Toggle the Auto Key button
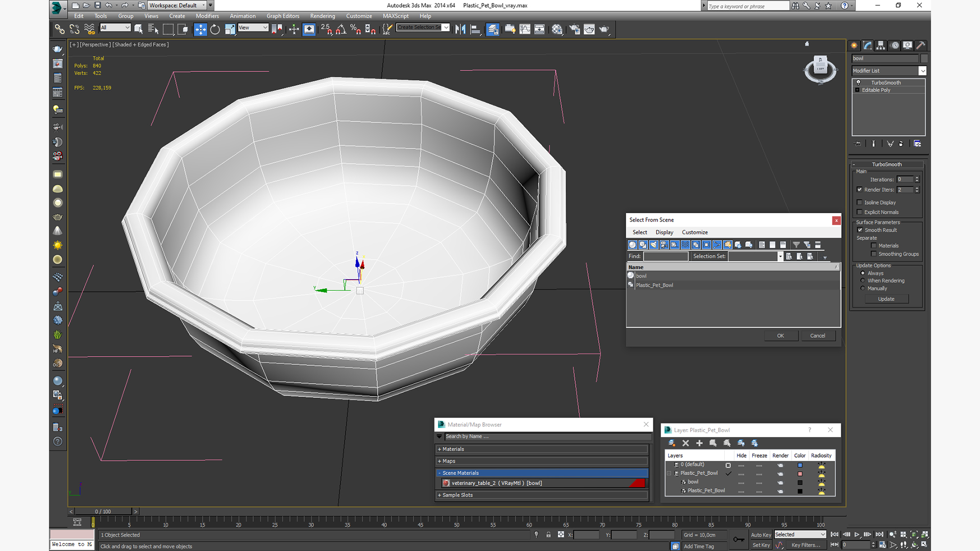Viewport: 980px width, 551px height. 761,535
